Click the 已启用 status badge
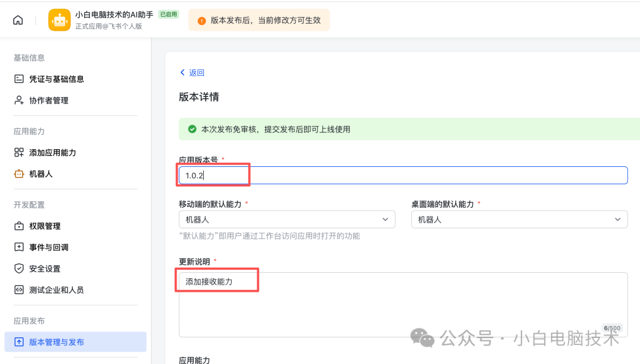 168,14
